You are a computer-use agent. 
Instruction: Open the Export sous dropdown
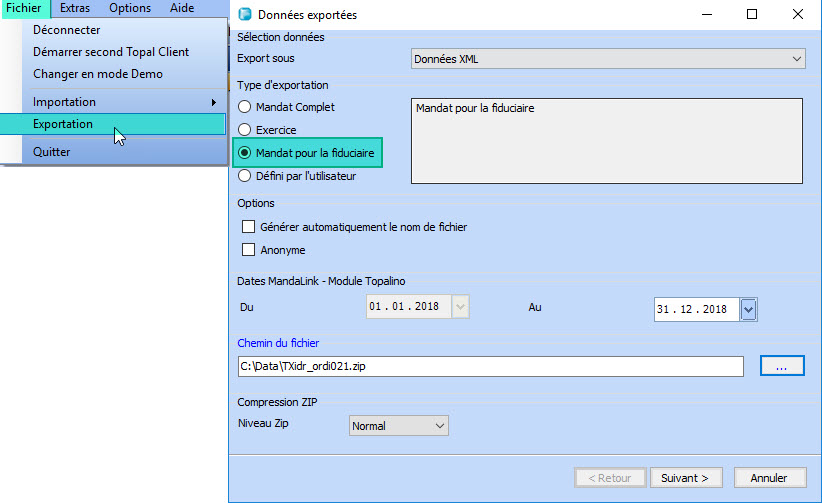click(608, 59)
